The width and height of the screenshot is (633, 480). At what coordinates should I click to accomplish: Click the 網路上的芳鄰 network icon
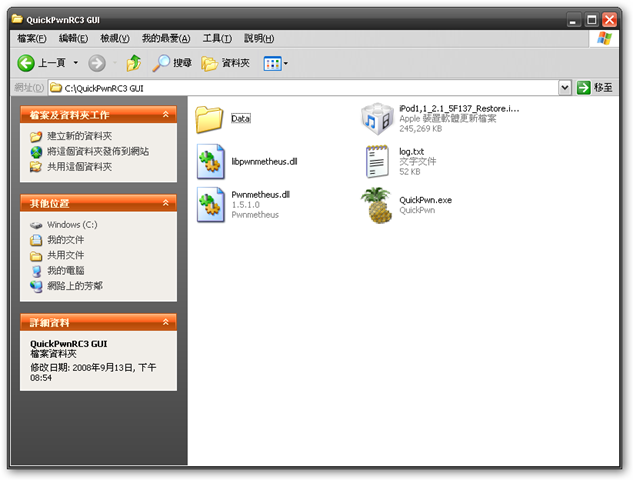36,286
